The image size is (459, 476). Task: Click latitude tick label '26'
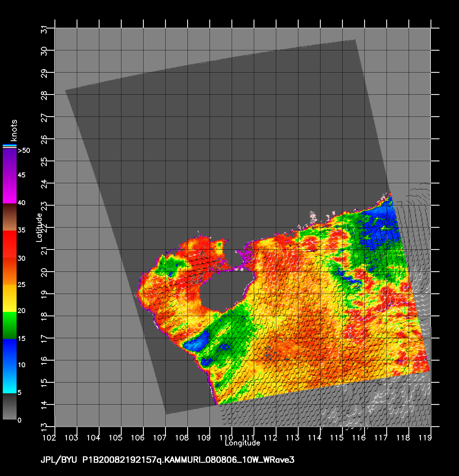tap(44, 140)
